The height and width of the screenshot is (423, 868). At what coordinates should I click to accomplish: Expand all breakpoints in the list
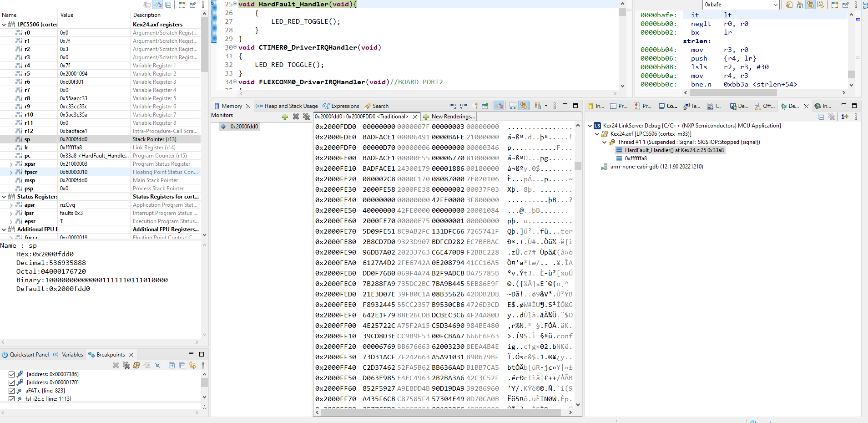pyautogui.click(x=172, y=365)
